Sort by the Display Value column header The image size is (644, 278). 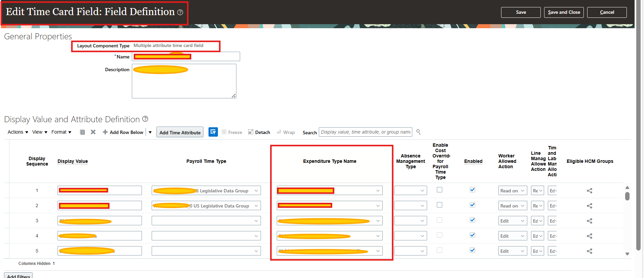pos(73,161)
